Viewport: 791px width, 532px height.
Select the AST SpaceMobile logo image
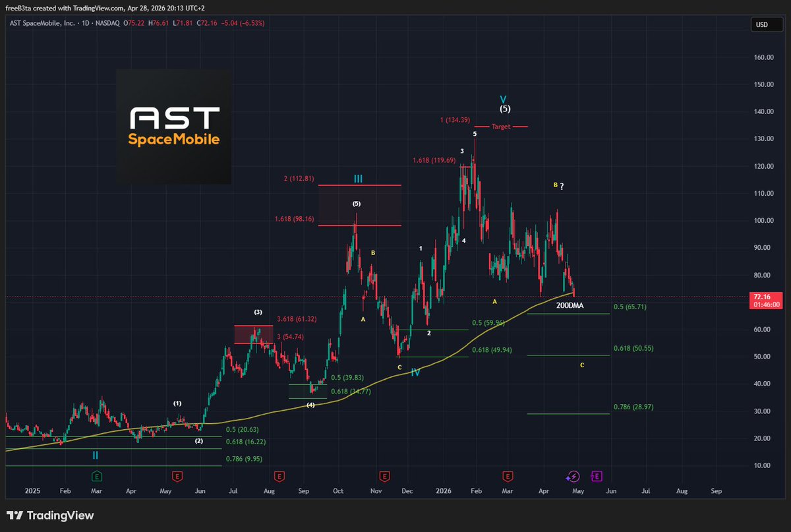coord(174,127)
